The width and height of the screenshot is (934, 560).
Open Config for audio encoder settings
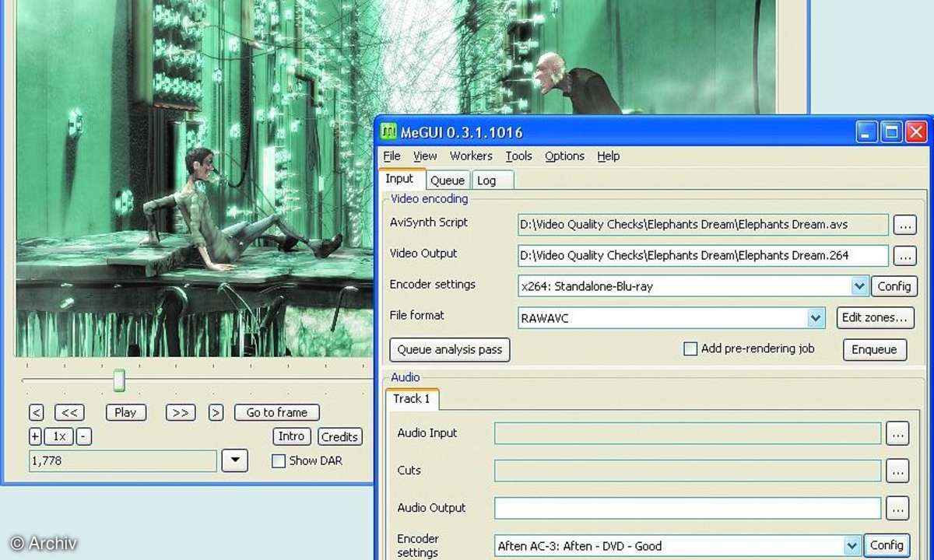(887, 545)
